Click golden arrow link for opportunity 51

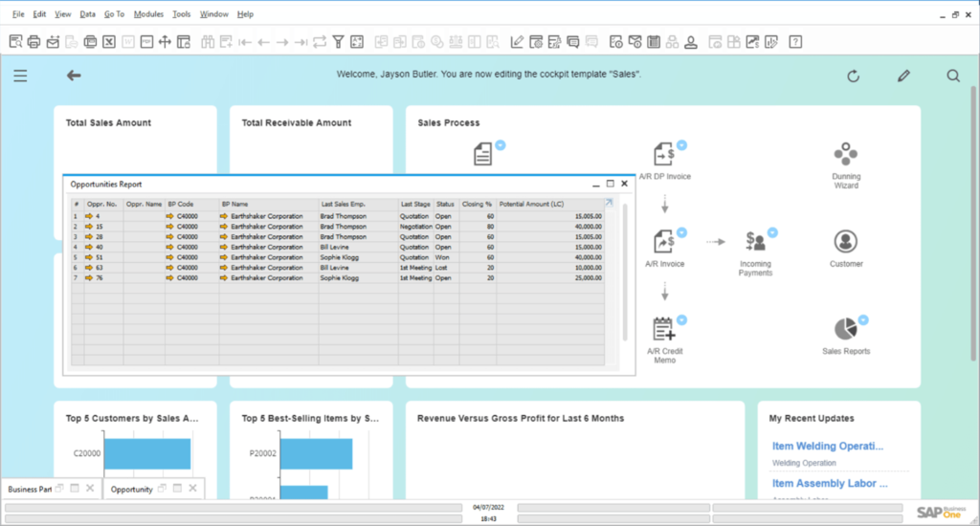coord(89,257)
